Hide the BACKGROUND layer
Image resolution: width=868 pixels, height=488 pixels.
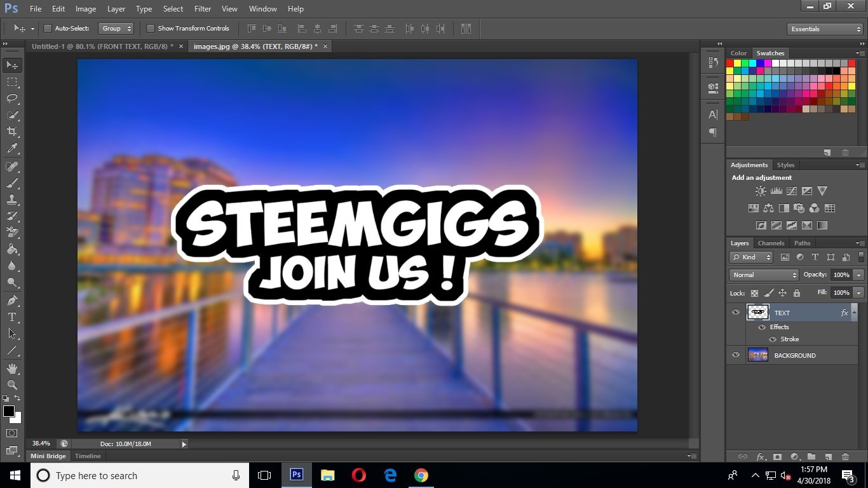(736, 355)
